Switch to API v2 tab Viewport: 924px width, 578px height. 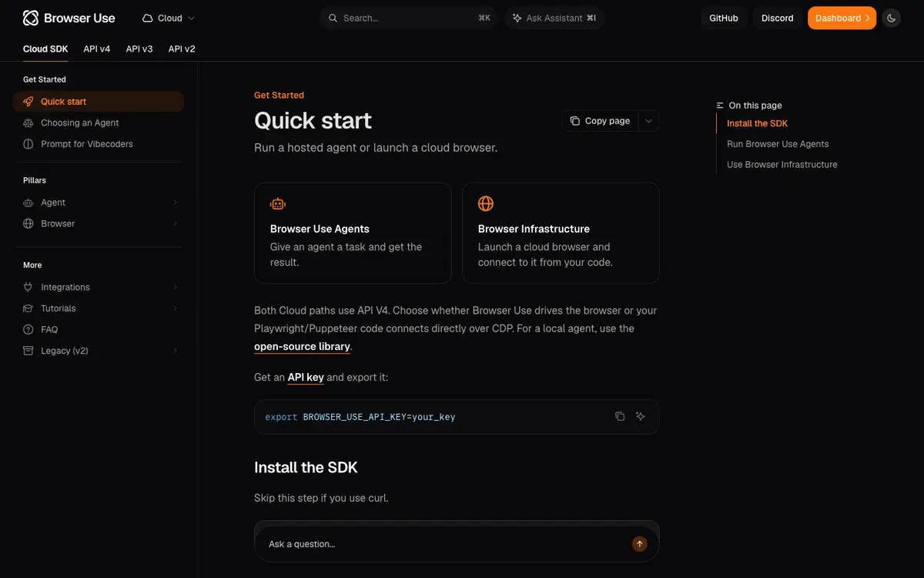(182, 49)
